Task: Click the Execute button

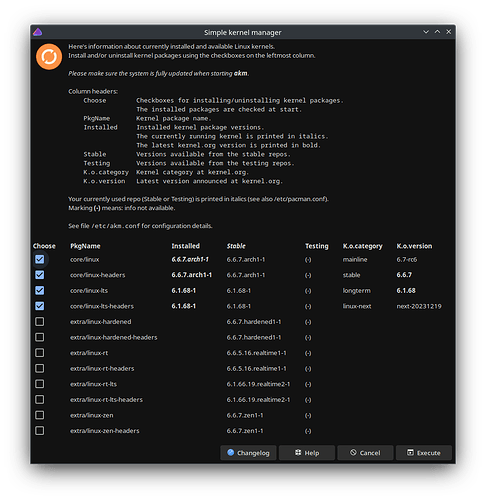Action: pos(424,453)
